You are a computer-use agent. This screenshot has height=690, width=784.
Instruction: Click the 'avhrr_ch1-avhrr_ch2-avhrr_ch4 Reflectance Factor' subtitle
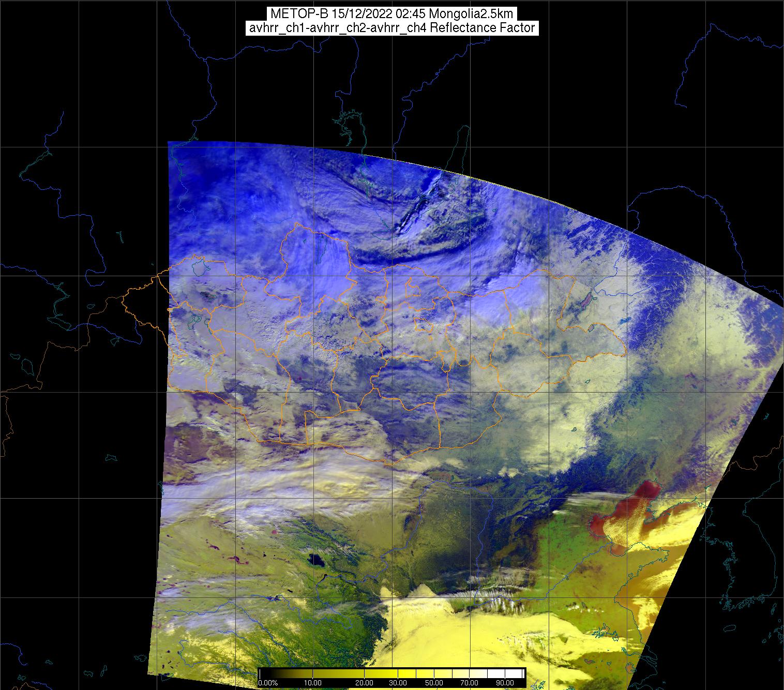[392, 28]
